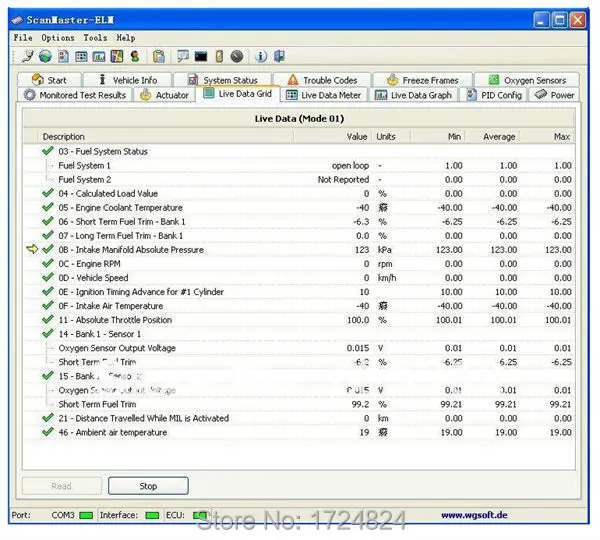Open the File menu
This screenshot has height=540, width=600.
click(x=23, y=38)
